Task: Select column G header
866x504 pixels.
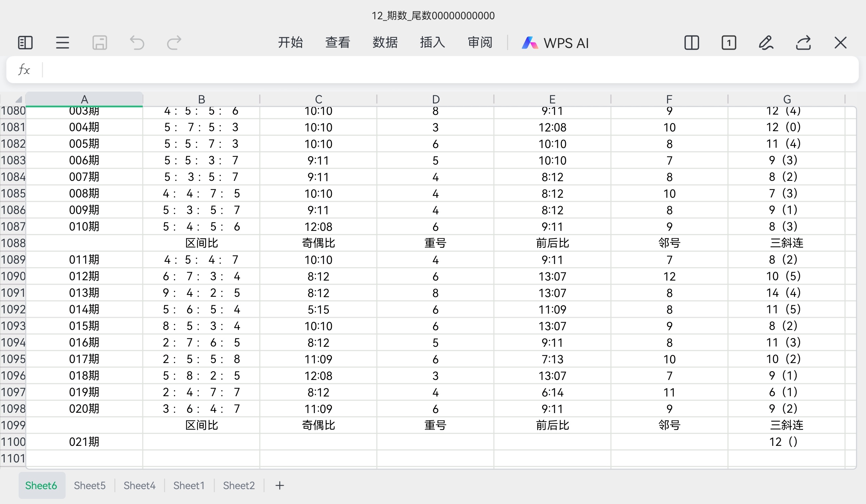Action: 787,99
